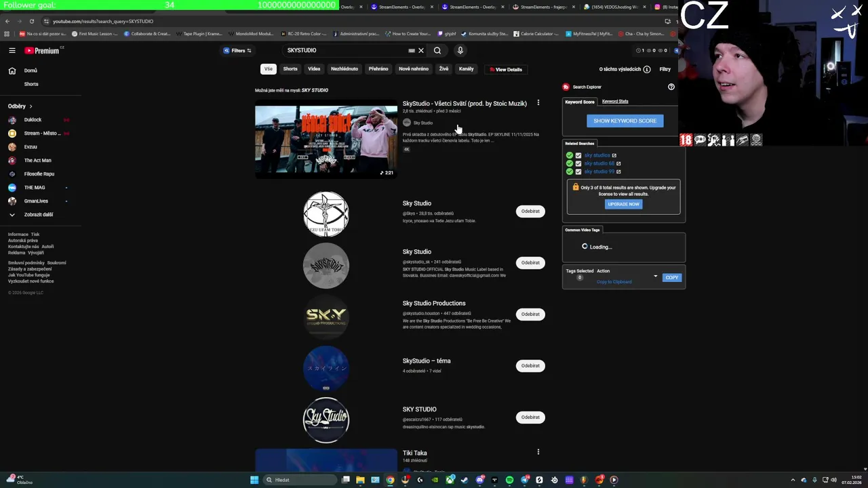Open Filosofie Rapu subscription
868x488 pixels.
coord(39,174)
